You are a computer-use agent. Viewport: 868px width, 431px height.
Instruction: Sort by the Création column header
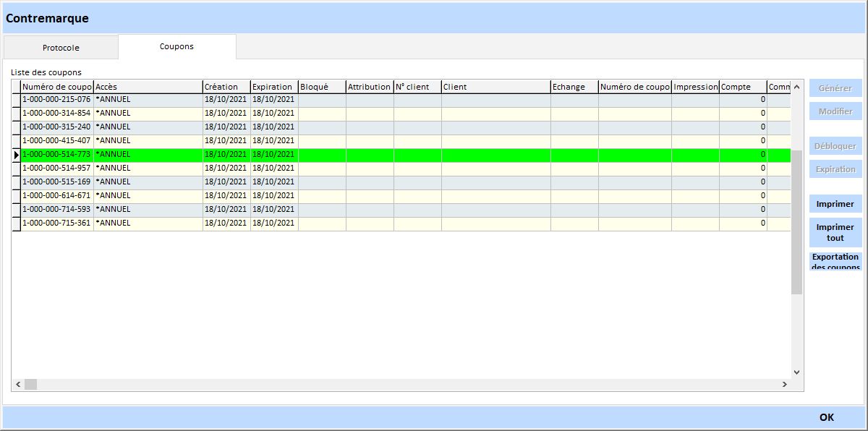coord(226,87)
